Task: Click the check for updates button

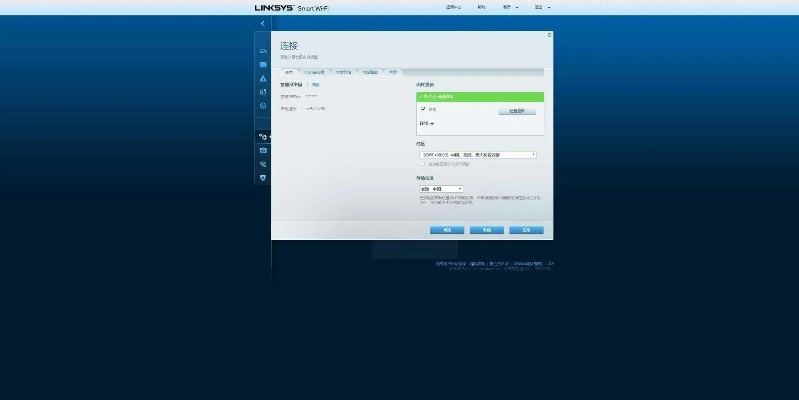Action: point(517,111)
